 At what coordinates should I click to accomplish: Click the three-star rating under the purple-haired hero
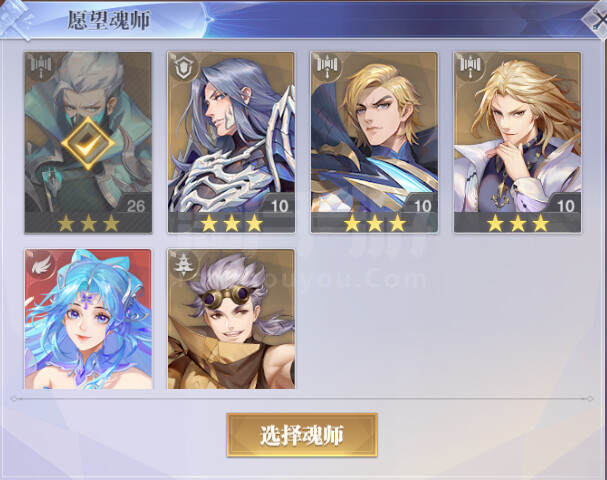point(231,223)
